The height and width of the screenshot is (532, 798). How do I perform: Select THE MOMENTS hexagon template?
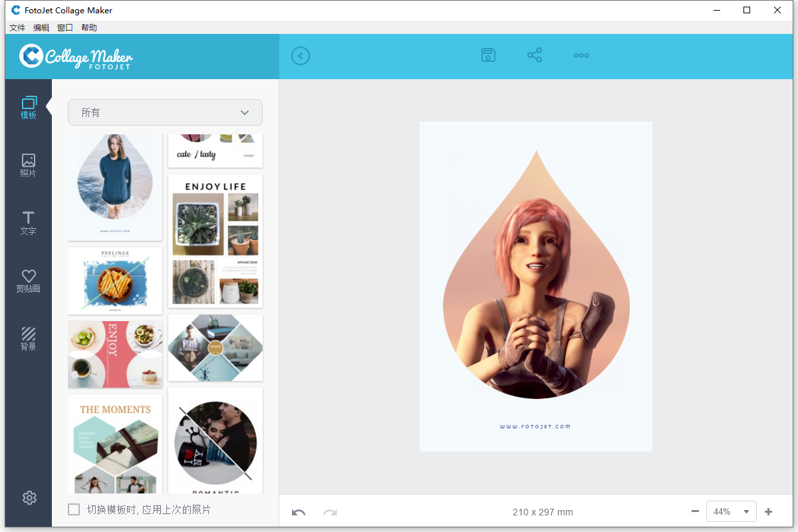pos(115,444)
